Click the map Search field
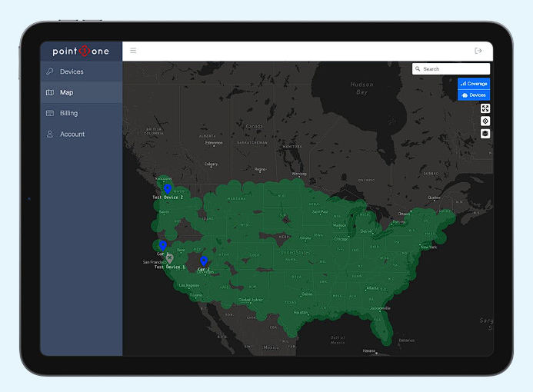This screenshot has height=392, width=533. point(454,68)
